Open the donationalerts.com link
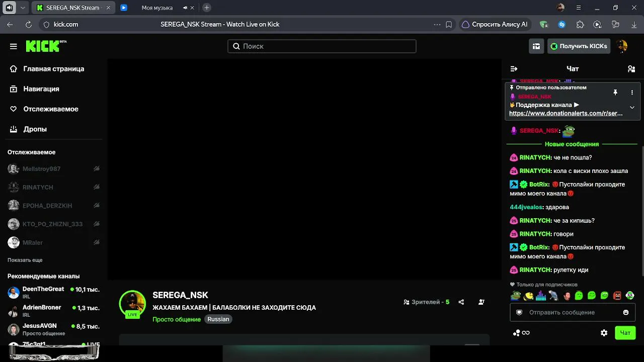Image resolution: width=644 pixels, height=362 pixels. [x=566, y=114]
